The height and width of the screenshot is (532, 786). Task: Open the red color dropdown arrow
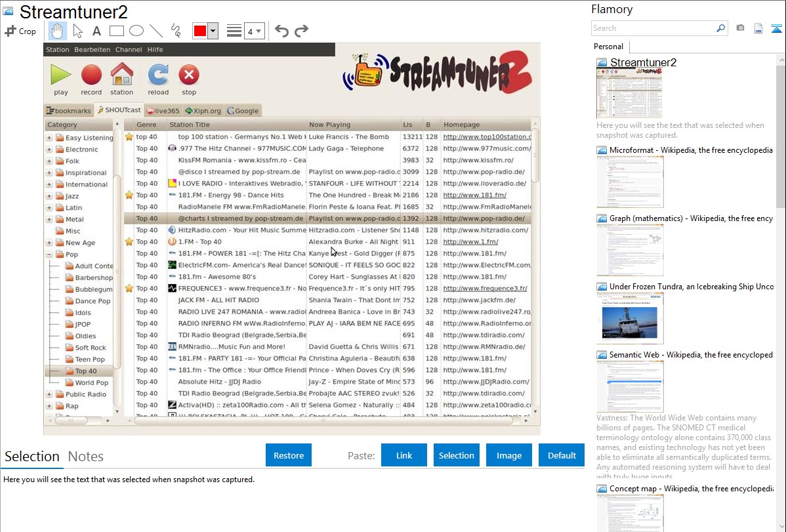(213, 31)
